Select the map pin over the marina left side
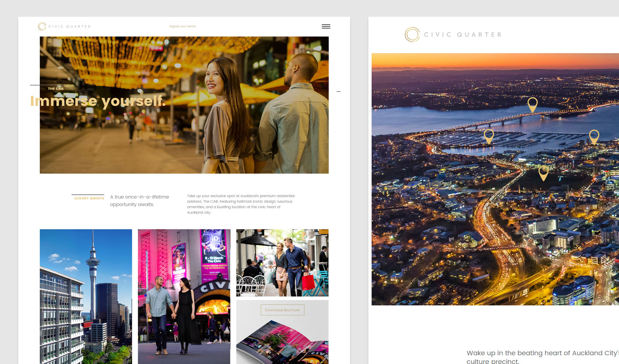The image size is (619, 364). [489, 136]
